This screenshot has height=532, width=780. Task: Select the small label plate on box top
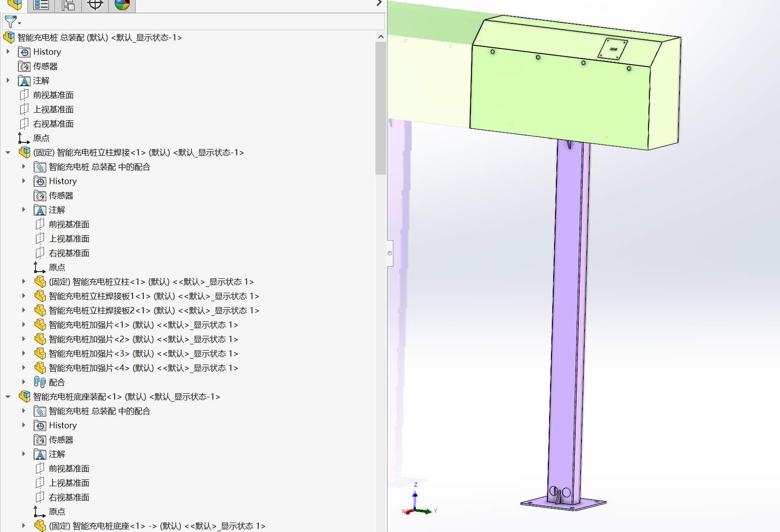point(613,49)
